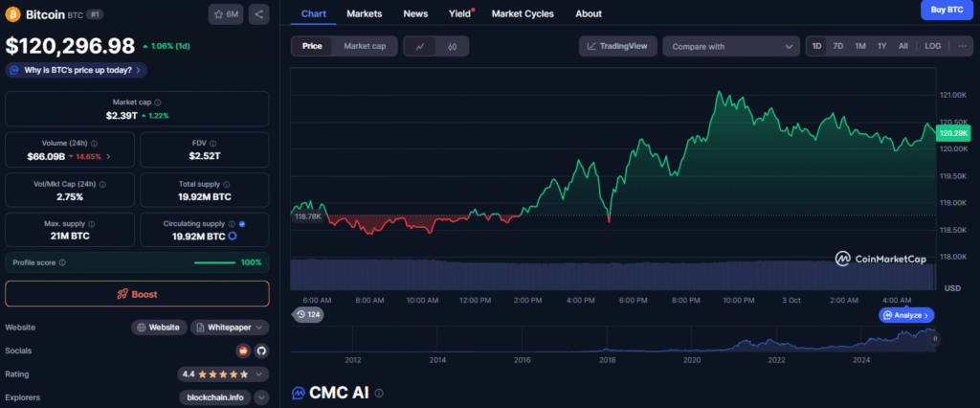980x408 pixels.
Task: Select 1Y time range
Action: [x=881, y=46]
